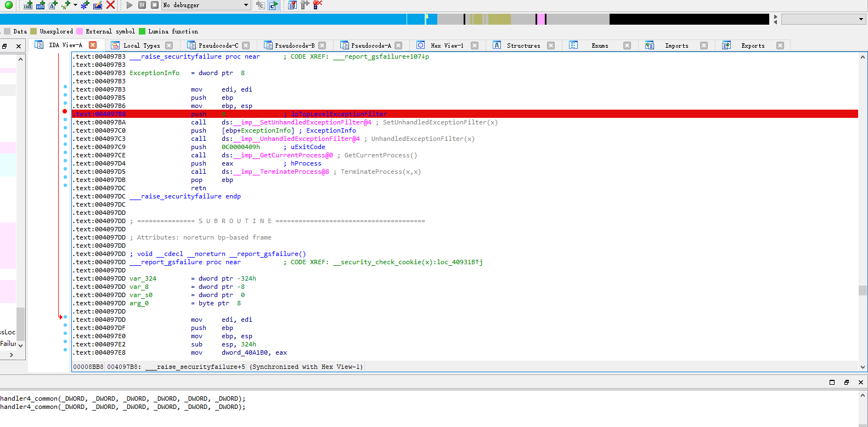Set a breakpoint at the dot for 004097C9

coord(65,144)
